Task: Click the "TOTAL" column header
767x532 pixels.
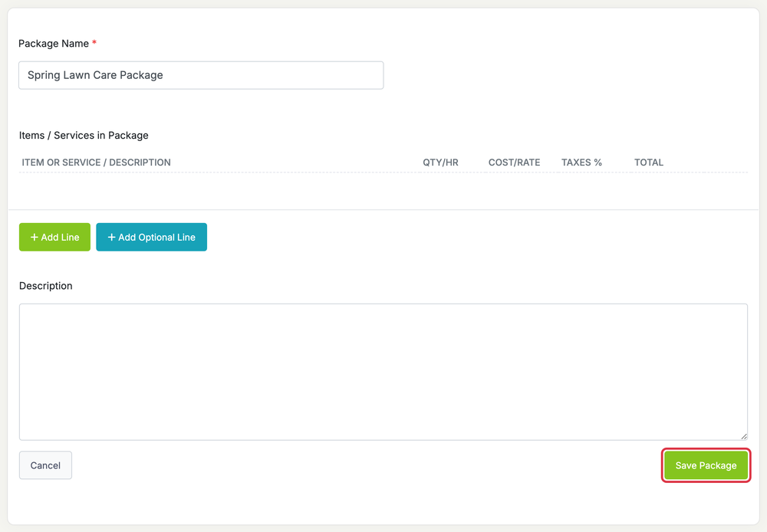Action: [x=649, y=163]
